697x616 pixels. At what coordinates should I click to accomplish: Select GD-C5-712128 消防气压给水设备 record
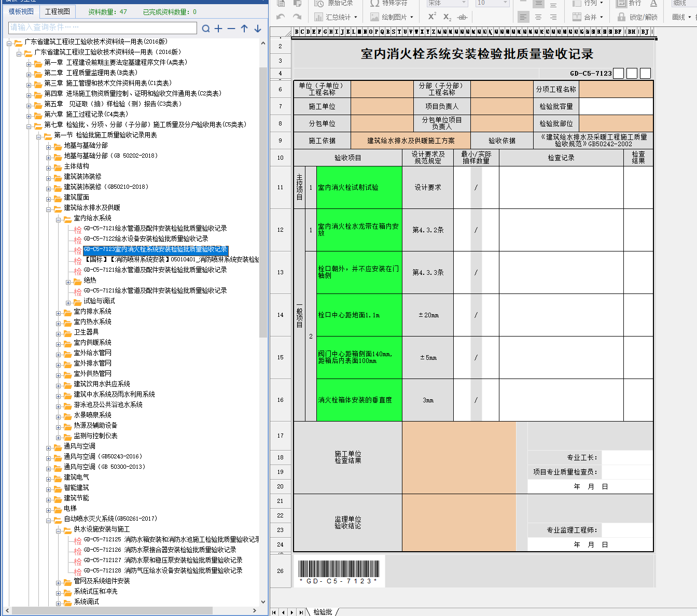click(x=163, y=570)
